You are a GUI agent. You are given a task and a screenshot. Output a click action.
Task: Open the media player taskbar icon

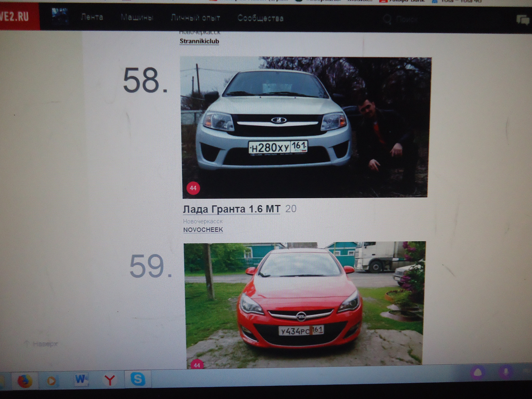51,381
